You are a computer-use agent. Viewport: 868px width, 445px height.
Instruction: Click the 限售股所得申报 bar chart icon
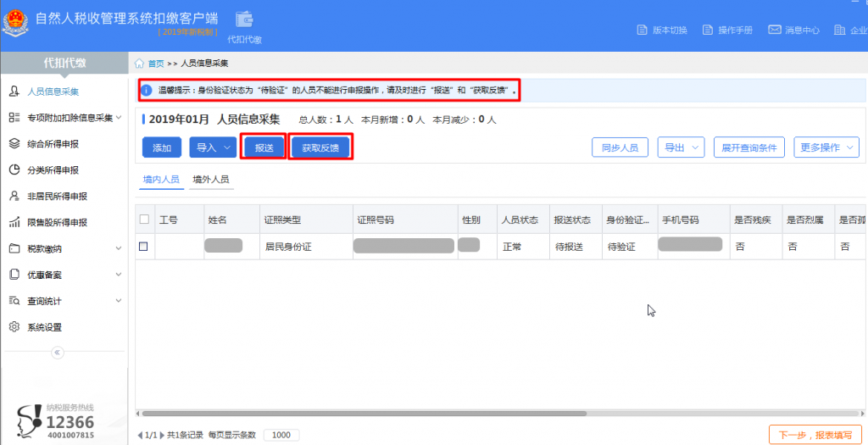click(14, 222)
